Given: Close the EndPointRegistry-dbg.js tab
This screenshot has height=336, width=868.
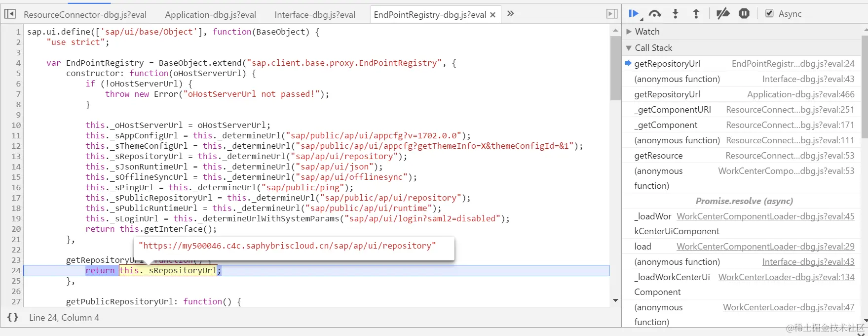Looking at the screenshot, I should (492, 15).
